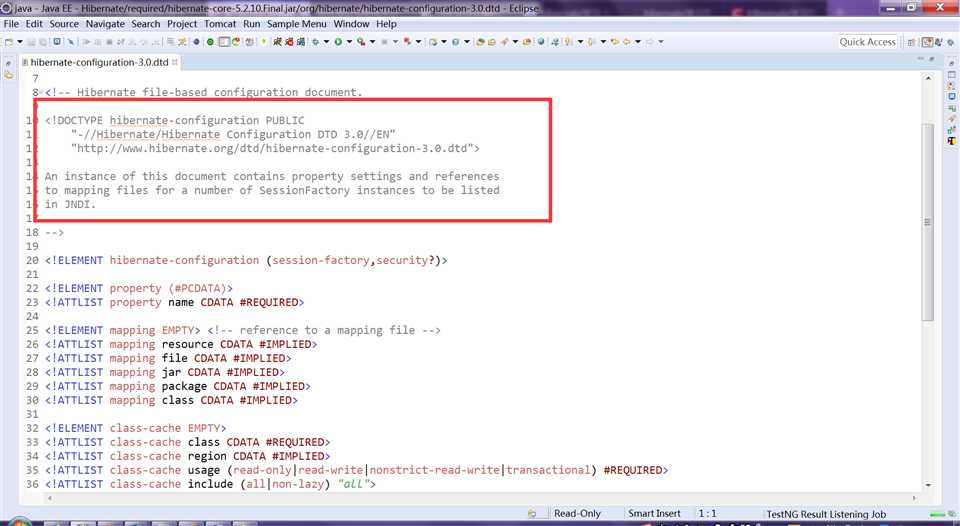Click the horizontal scrollbar left arrow
This screenshot has width=960, height=526.
click(x=50, y=498)
